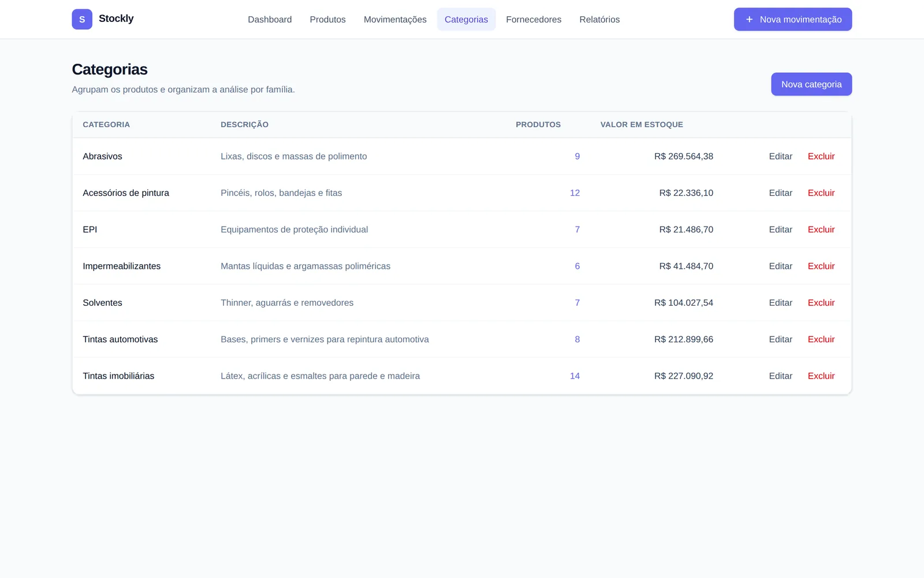
Task: Open Abrasivos product count 9
Action: pyautogui.click(x=577, y=156)
